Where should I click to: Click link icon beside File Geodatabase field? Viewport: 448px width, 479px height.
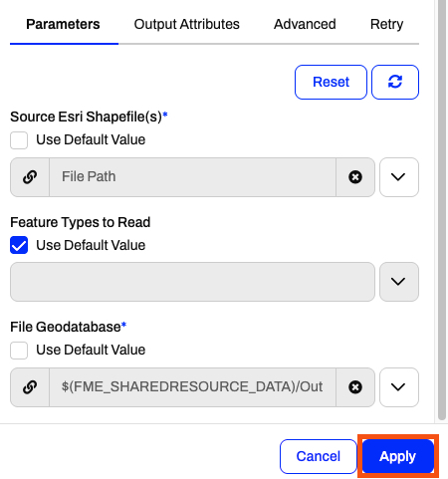point(30,387)
